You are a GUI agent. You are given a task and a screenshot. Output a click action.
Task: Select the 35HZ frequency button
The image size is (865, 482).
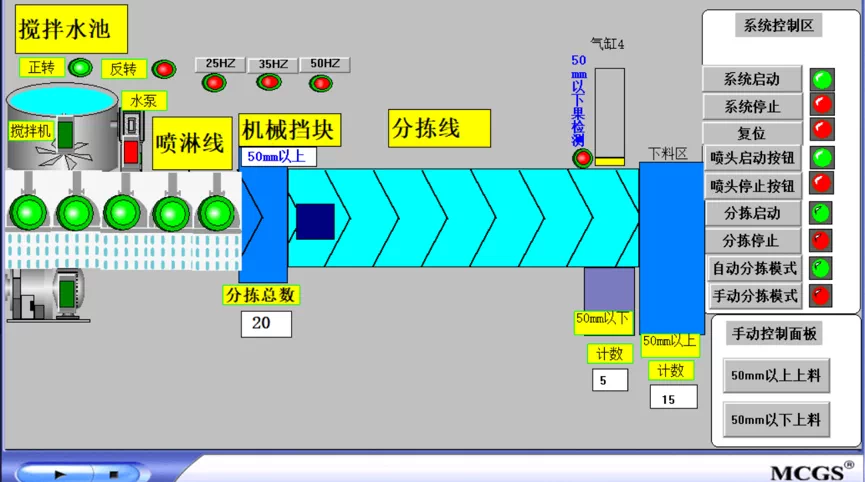pos(273,65)
